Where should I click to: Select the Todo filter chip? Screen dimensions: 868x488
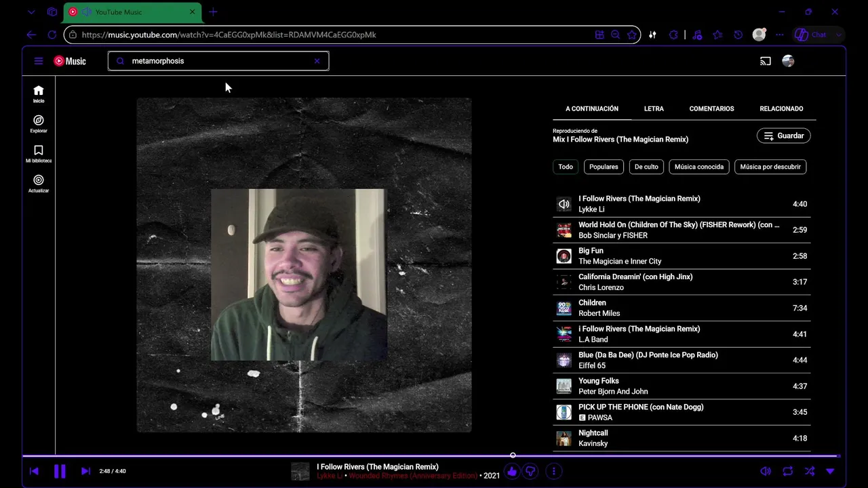[x=566, y=167]
